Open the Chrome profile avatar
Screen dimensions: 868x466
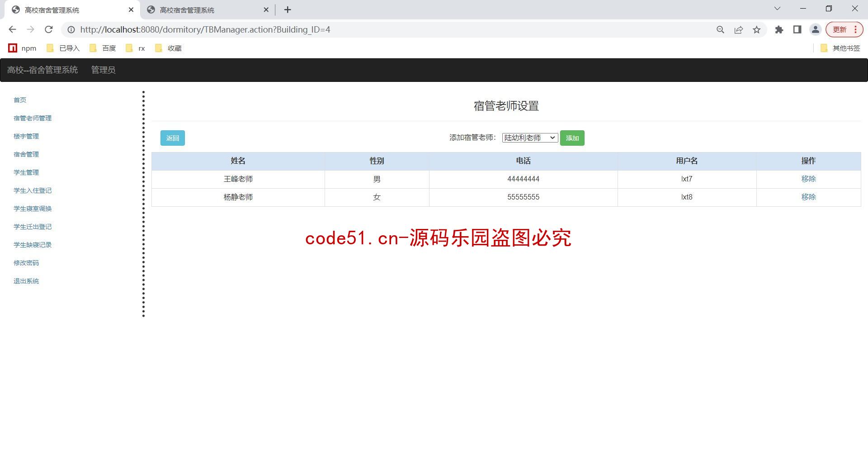click(x=816, y=29)
